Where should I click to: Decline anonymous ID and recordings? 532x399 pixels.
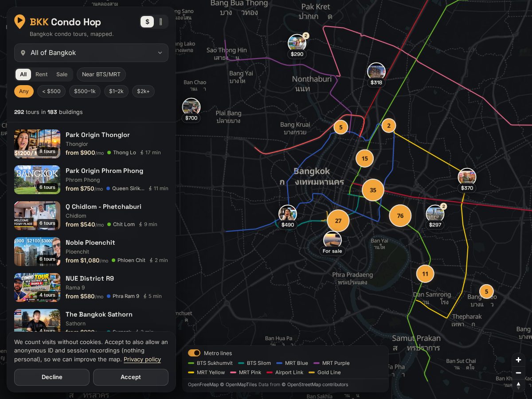(52, 377)
